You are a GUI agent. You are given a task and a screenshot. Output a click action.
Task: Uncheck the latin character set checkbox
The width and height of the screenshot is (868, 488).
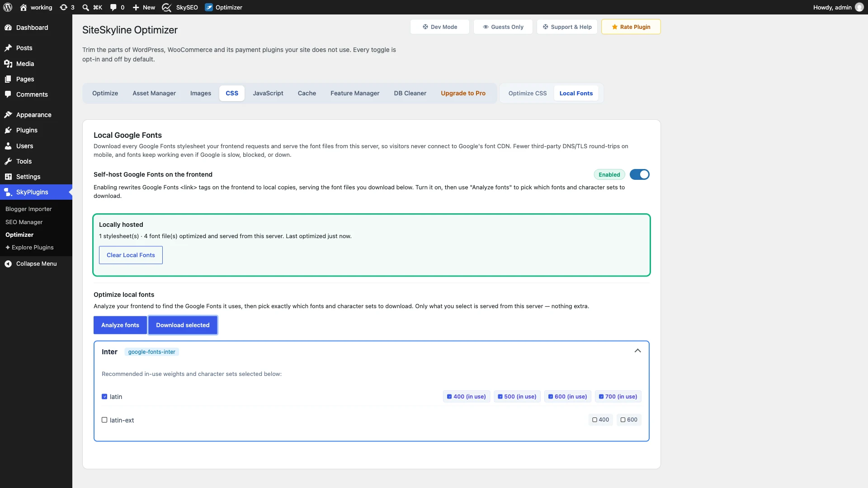104,397
